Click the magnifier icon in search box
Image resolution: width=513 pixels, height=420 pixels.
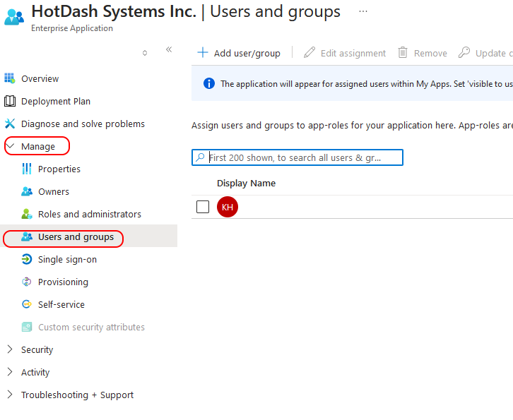[200, 157]
